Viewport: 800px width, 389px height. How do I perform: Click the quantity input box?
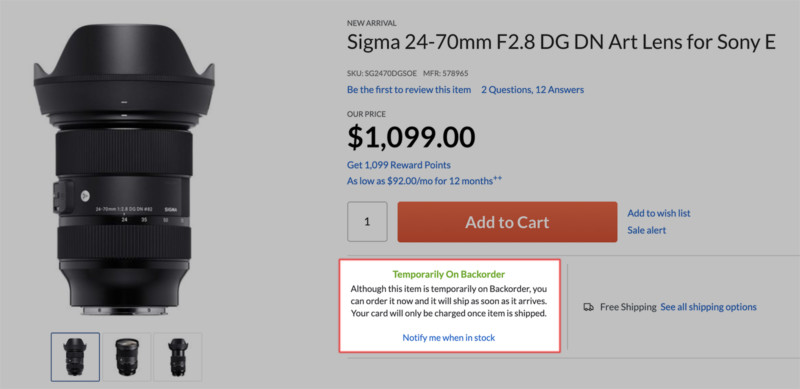(x=367, y=222)
